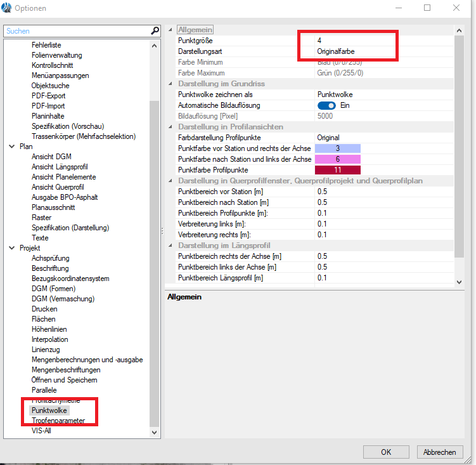Collapse Darstellung im Längsprofil group
This screenshot has width=476, height=465.
click(170, 246)
